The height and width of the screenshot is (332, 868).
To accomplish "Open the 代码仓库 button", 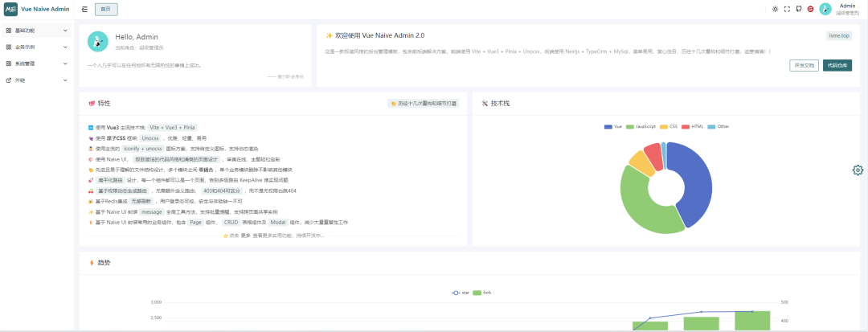I will tap(837, 65).
